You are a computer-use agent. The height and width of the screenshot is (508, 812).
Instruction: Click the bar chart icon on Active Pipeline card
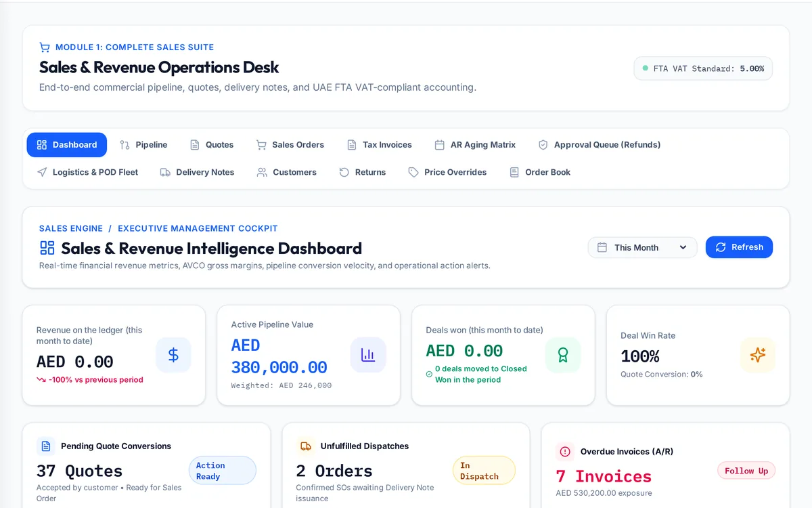pos(368,355)
